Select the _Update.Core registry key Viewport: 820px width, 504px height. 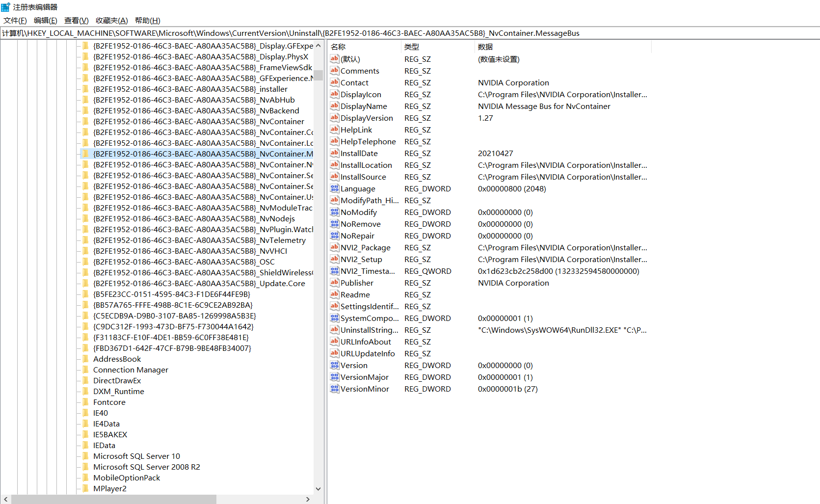pyautogui.click(x=199, y=284)
